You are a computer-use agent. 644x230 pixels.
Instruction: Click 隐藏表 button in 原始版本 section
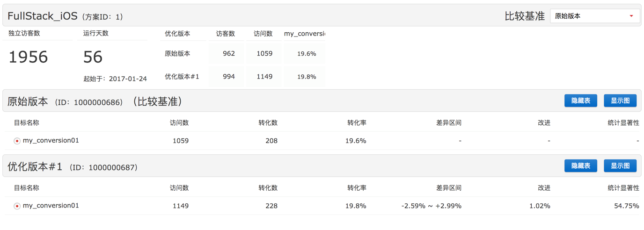click(580, 101)
